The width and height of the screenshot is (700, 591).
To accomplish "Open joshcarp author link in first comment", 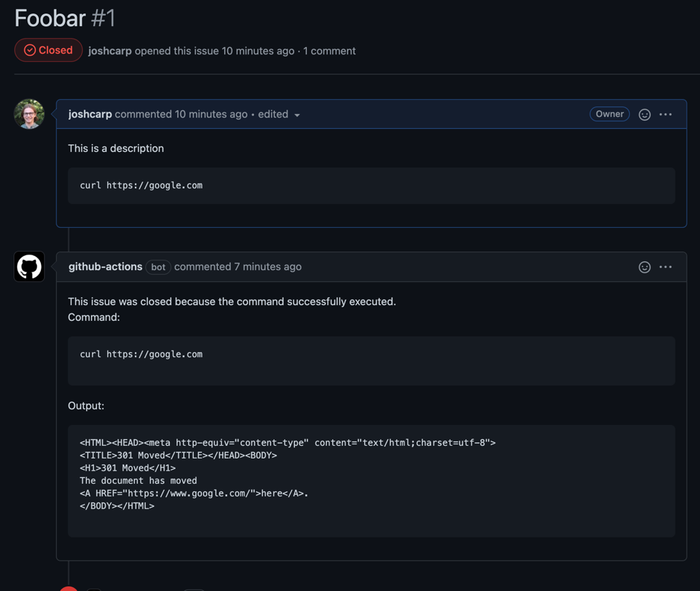I will coord(89,115).
